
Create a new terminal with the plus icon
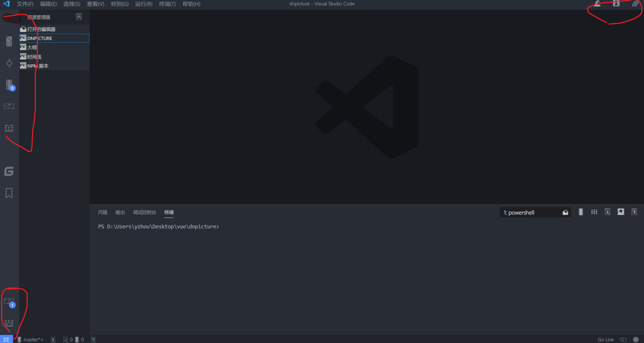click(x=581, y=212)
